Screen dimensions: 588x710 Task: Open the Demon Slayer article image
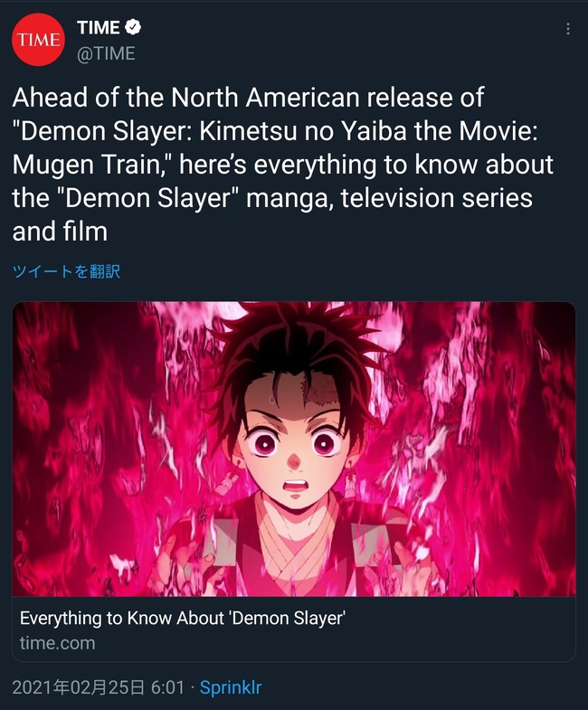point(294,450)
